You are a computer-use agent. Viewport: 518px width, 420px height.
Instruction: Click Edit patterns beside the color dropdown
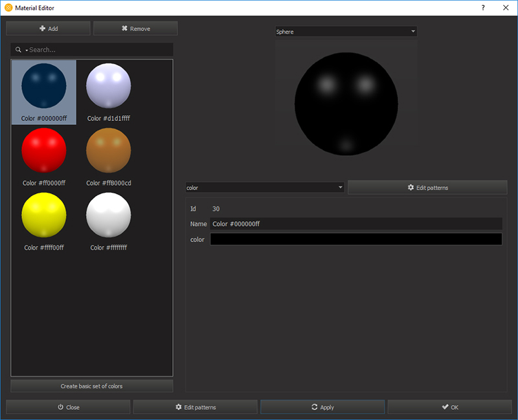[x=427, y=188]
